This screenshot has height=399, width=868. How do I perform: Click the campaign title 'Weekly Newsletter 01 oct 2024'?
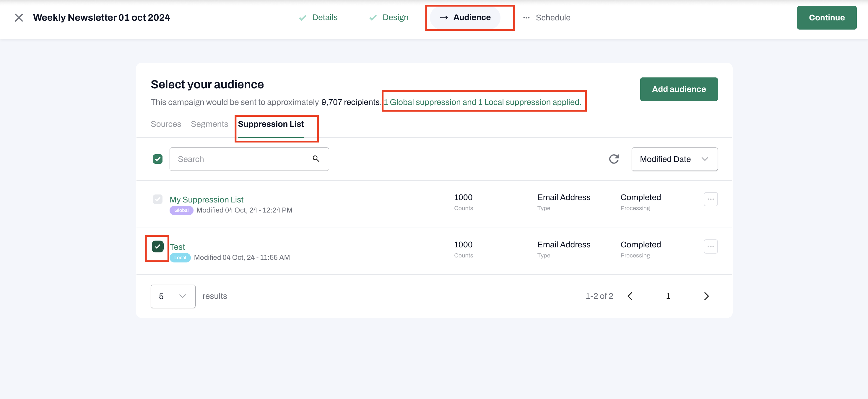tap(101, 17)
